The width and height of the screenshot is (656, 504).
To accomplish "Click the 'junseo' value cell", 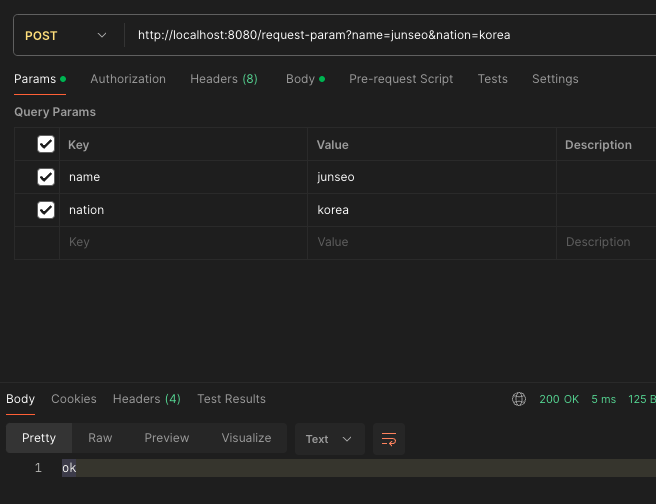I will point(432,177).
